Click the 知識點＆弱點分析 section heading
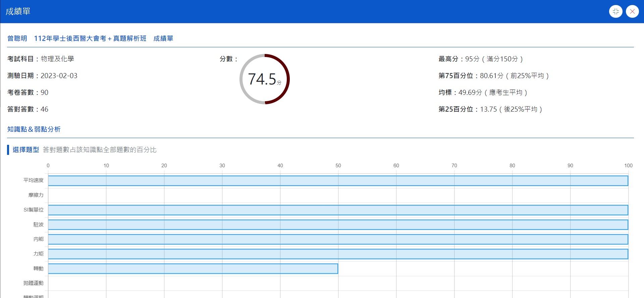The height and width of the screenshot is (298, 644). click(x=34, y=129)
